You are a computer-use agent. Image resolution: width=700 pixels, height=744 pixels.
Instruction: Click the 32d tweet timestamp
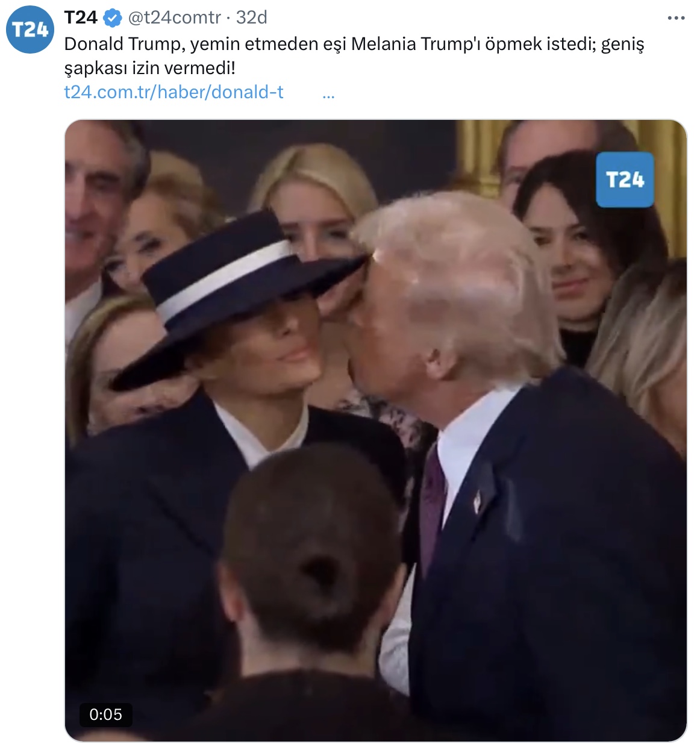coord(251,17)
